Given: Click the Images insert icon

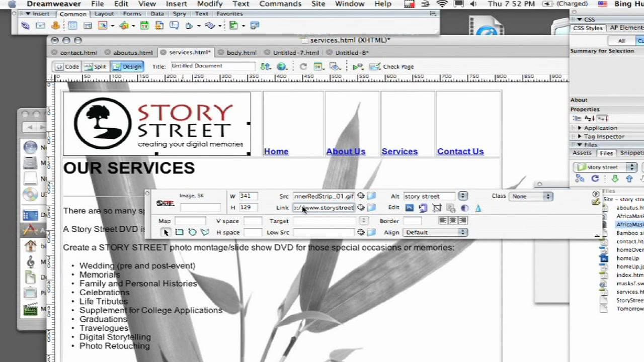Looking at the screenshot, I should [x=104, y=26].
